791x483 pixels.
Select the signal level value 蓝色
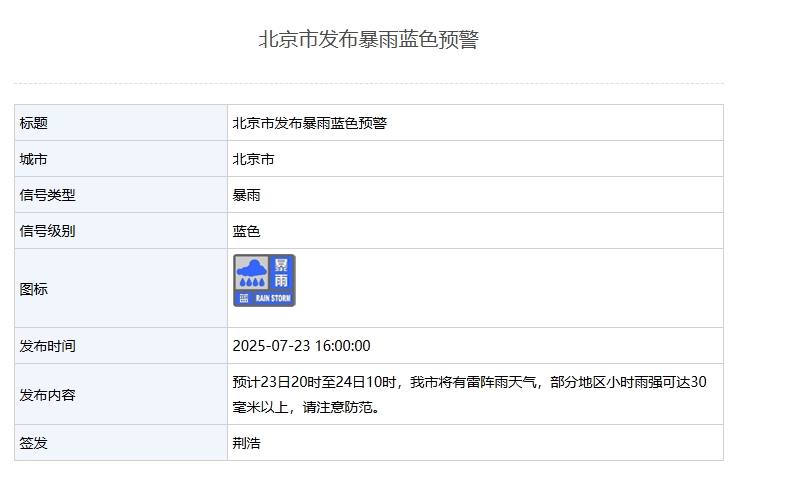click(x=246, y=231)
